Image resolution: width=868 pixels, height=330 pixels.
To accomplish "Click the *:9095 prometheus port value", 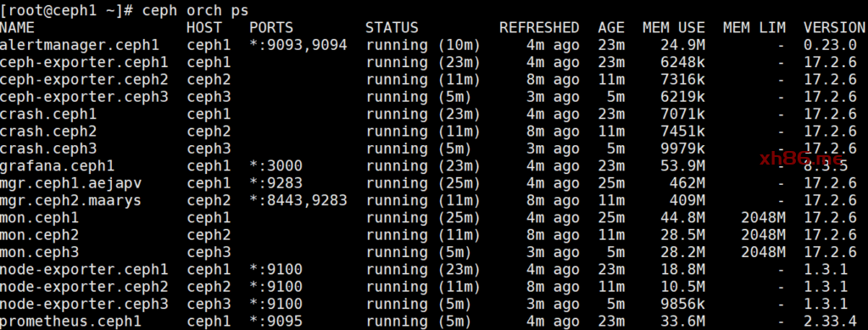I will (275, 322).
